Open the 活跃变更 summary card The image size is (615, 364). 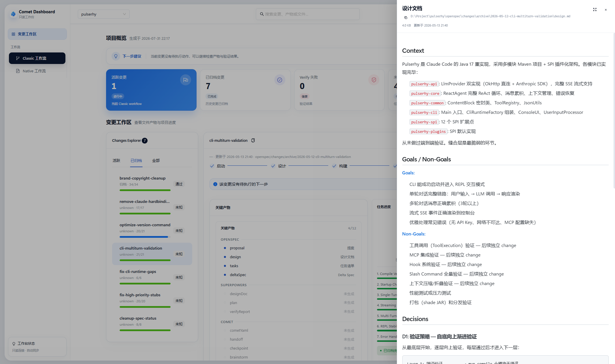coord(151,90)
